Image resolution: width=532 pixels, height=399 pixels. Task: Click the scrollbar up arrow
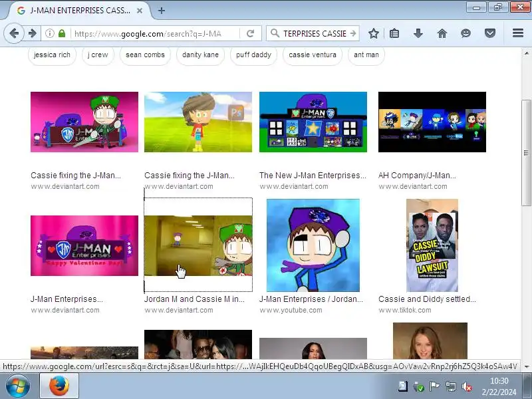(526, 53)
